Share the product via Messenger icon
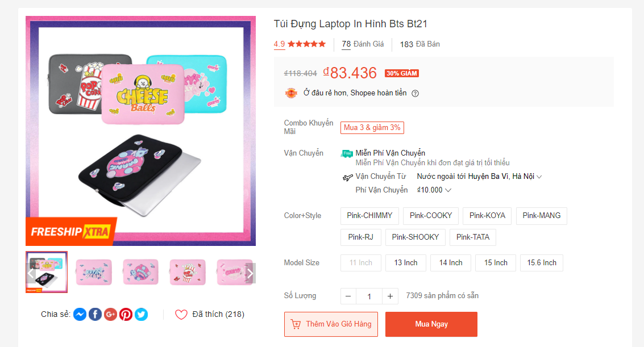Screen dimensions: 644x347 tap(80, 314)
